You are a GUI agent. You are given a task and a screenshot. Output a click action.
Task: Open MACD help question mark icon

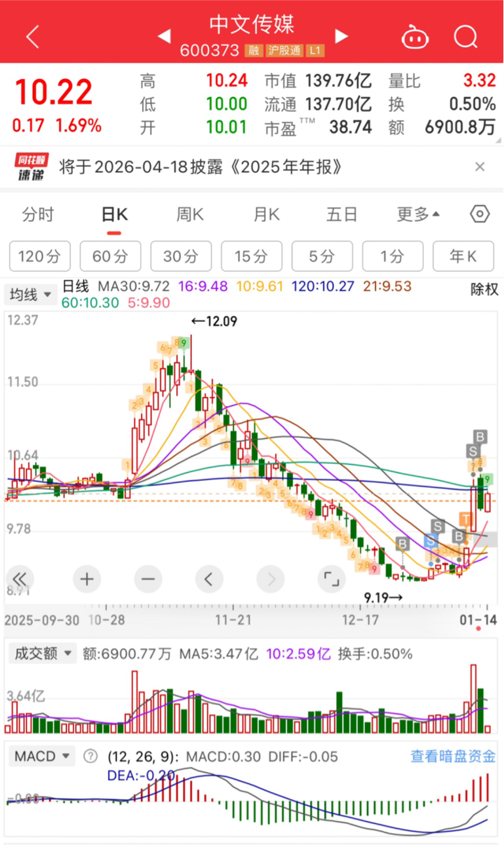pos(90,757)
